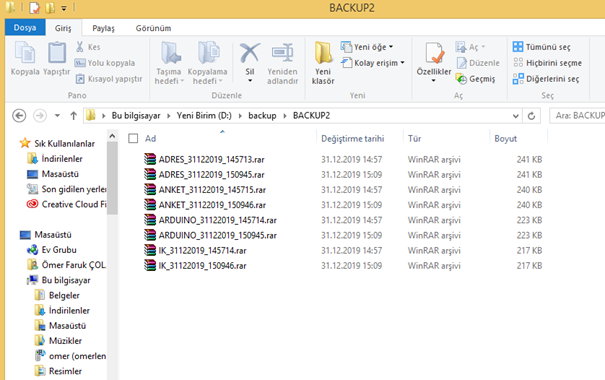Click Yeniden adlandır rename icon
Screen dimensions: 605x380
coord(282,53)
